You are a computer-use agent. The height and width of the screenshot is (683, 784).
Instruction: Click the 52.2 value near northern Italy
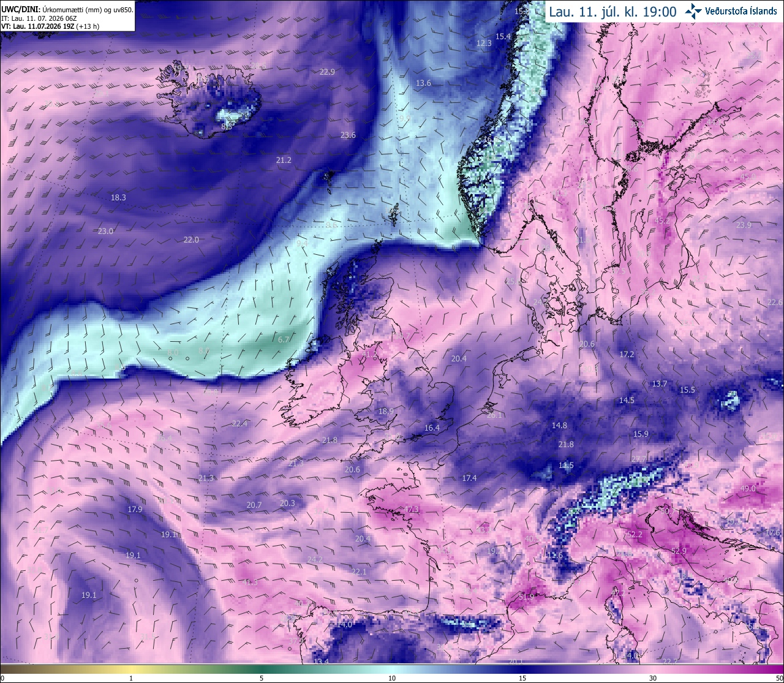(635, 535)
